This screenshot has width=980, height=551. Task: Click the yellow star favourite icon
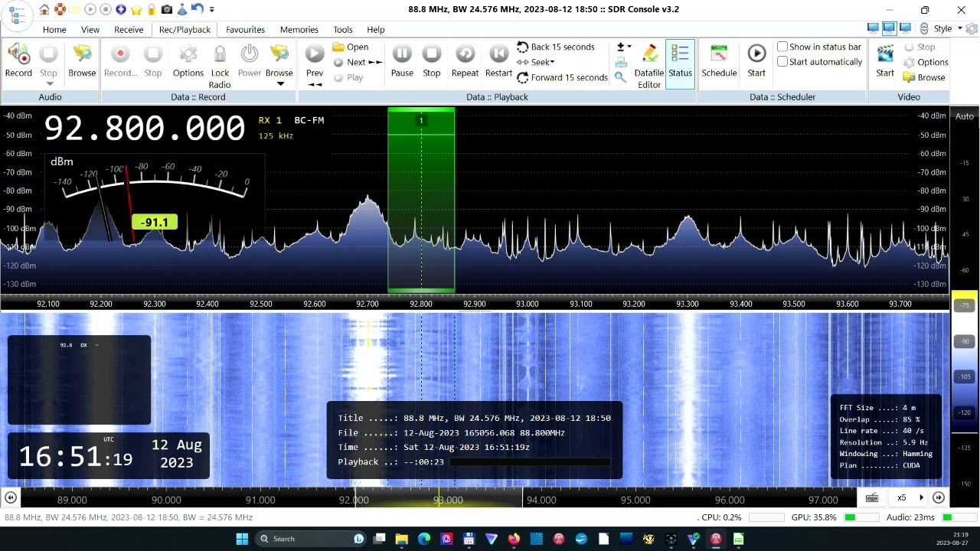click(x=136, y=9)
